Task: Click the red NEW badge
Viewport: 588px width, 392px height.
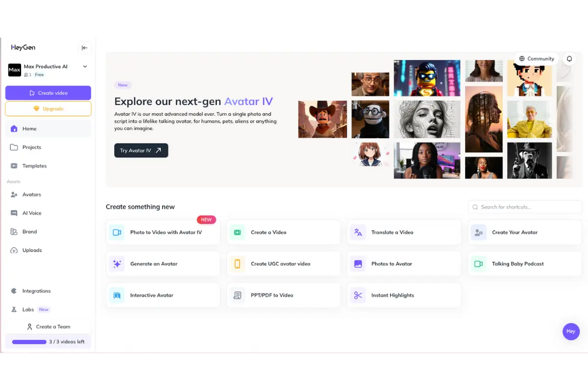Action: point(206,220)
